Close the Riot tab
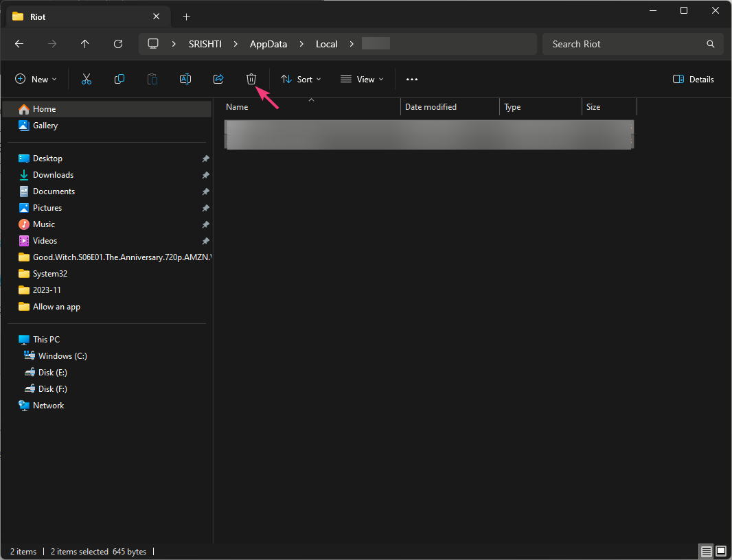 [x=157, y=16]
